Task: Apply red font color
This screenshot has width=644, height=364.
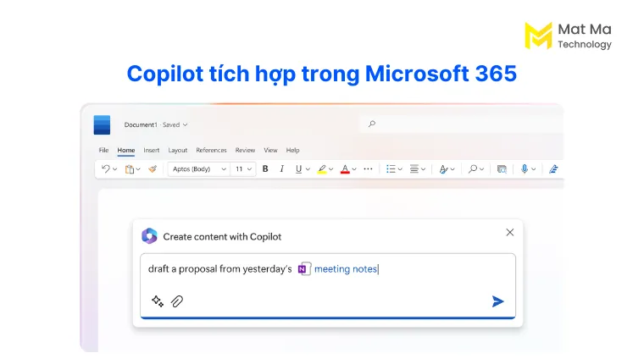Action: point(345,169)
